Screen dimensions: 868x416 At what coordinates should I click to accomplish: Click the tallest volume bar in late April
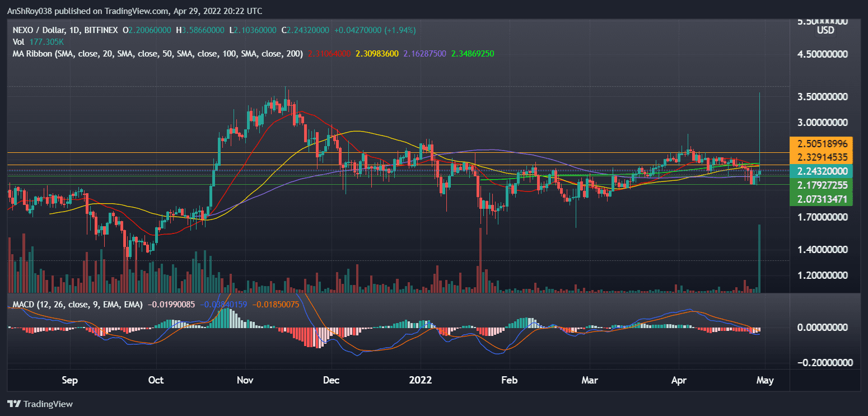click(x=759, y=258)
